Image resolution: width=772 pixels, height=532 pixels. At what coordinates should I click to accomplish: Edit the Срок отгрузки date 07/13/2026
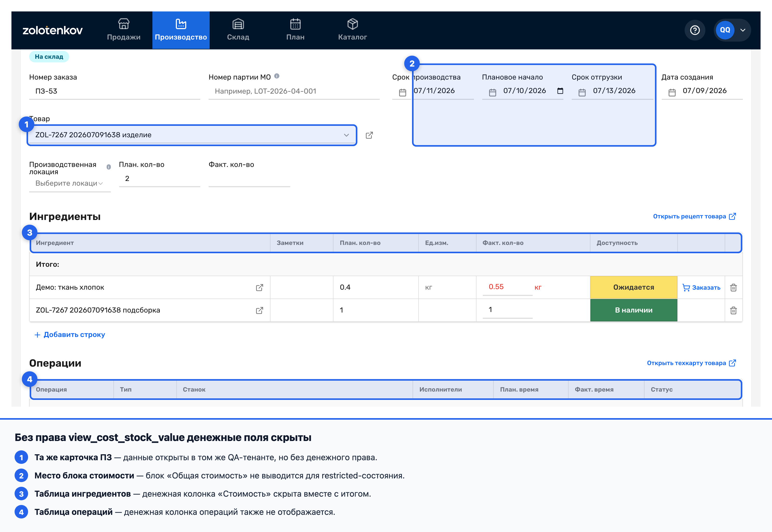tap(614, 91)
